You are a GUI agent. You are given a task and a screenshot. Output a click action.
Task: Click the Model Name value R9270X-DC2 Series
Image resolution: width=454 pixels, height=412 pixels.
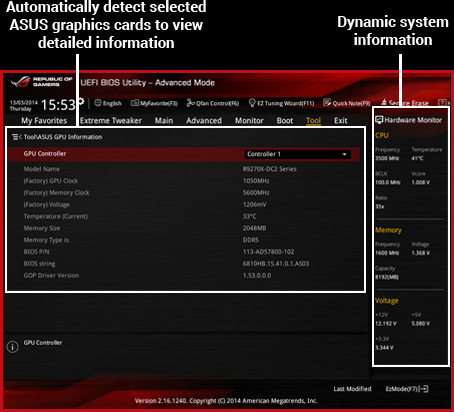(270, 169)
